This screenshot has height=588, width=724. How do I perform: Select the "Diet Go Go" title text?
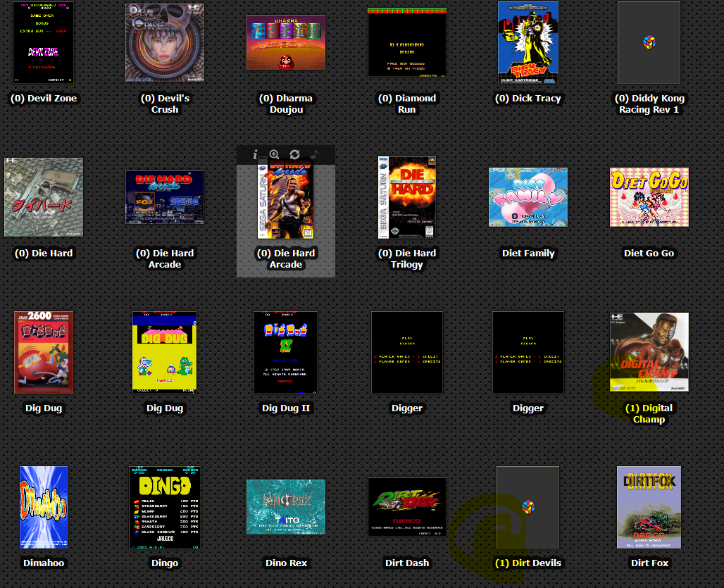tap(649, 254)
